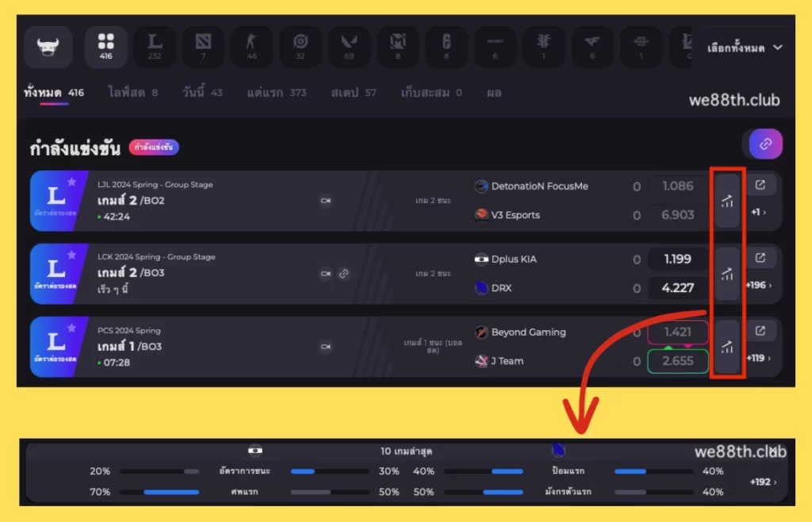The image size is (812, 522).
Task: Click the DRX logo in stats panel
Action: (x=558, y=451)
